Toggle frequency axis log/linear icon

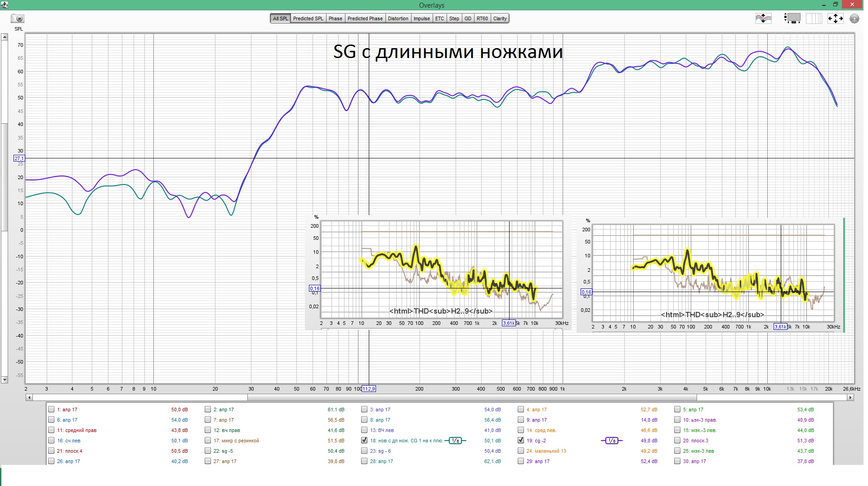(813, 18)
